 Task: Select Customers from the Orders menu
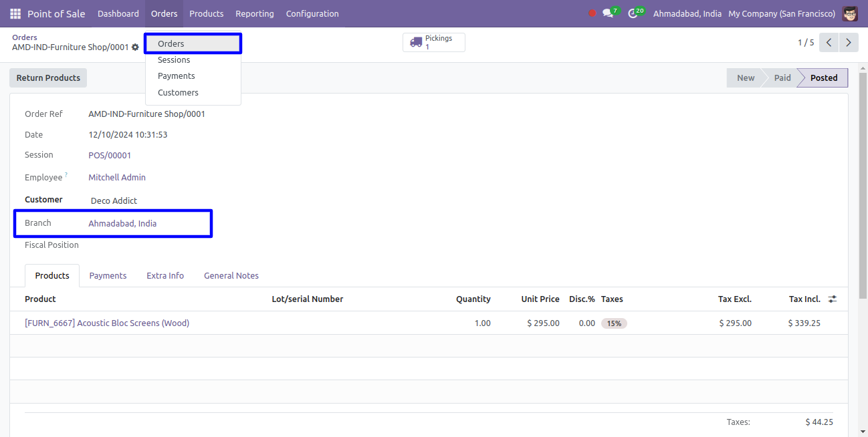click(x=178, y=93)
